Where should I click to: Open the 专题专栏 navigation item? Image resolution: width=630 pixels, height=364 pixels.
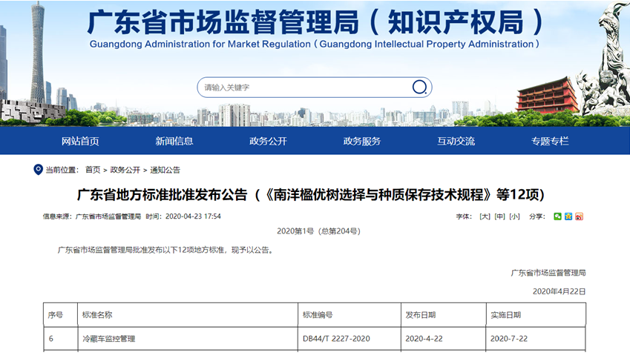pos(550,141)
